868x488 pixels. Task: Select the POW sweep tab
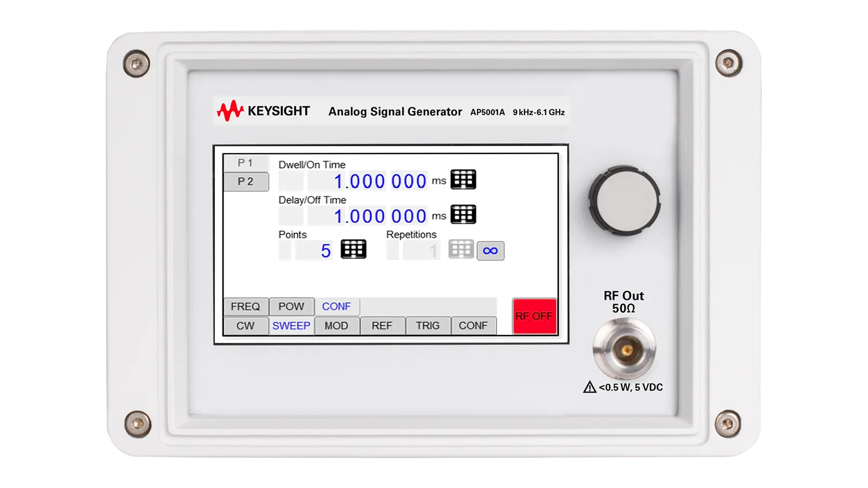pyautogui.click(x=291, y=306)
